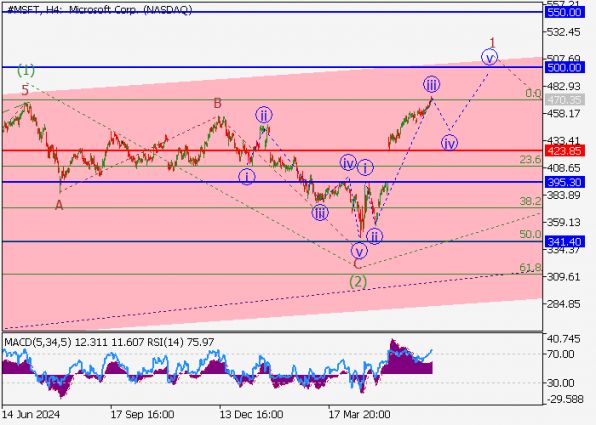The width and height of the screenshot is (596, 425).
Task: Click circled iii label at the latest price peak
Action: point(431,85)
